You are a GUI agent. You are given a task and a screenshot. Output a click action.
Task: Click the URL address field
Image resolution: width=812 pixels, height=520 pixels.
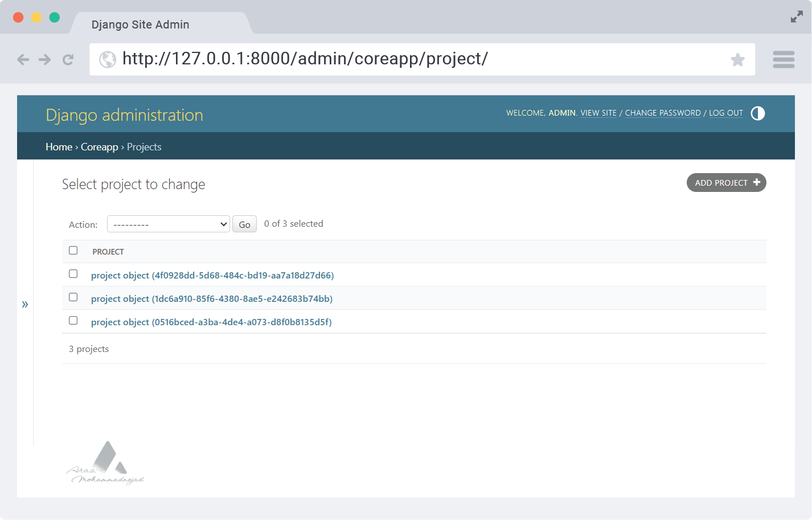(421, 59)
